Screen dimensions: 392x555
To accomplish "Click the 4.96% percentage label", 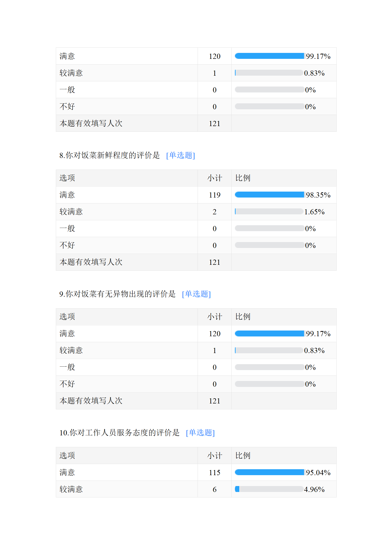I will (x=314, y=489).
